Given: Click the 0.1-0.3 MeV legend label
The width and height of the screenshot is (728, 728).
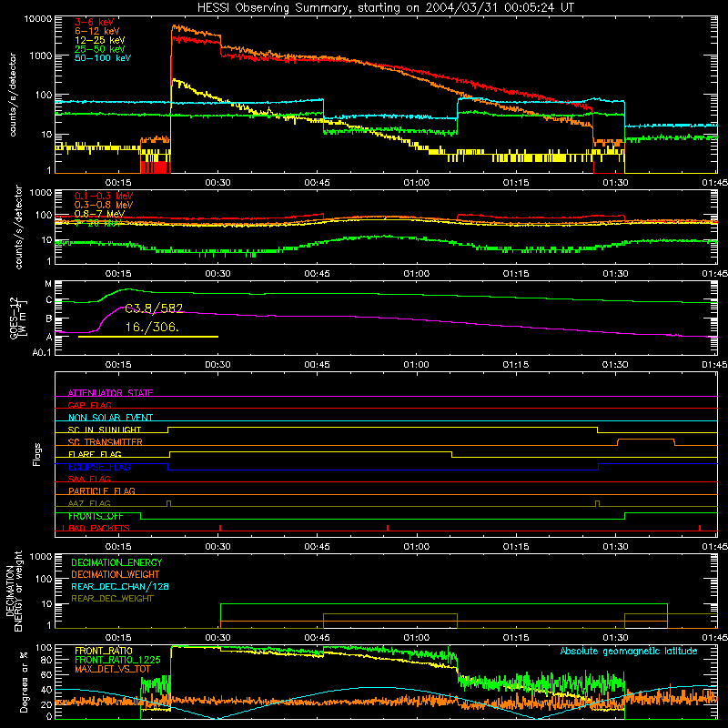Looking at the screenshot, I should pos(104,196).
